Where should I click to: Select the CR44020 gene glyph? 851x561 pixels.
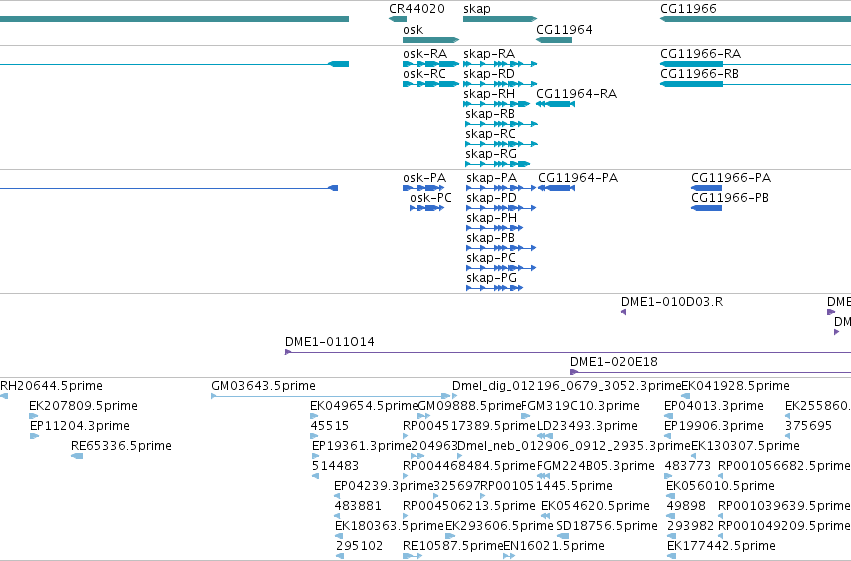pos(398,19)
